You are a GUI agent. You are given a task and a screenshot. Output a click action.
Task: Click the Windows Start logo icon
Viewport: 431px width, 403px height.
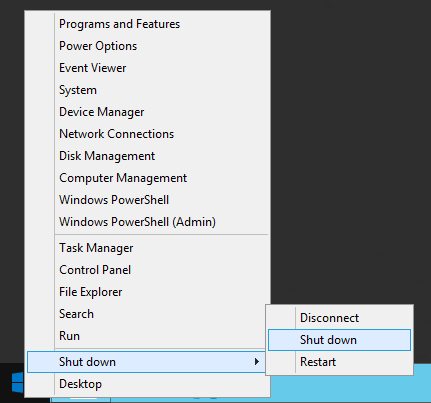tap(18, 382)
